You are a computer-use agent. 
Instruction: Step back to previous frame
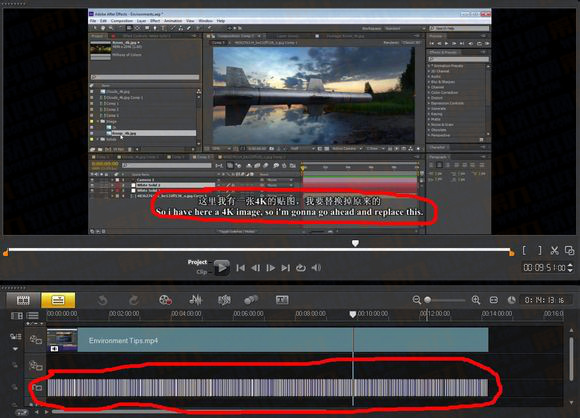[255, 267]
